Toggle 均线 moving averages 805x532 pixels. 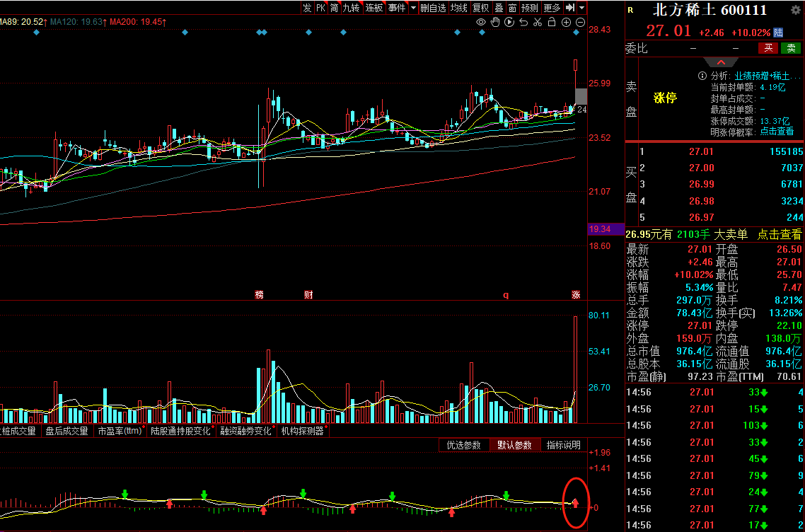(459, 8)
